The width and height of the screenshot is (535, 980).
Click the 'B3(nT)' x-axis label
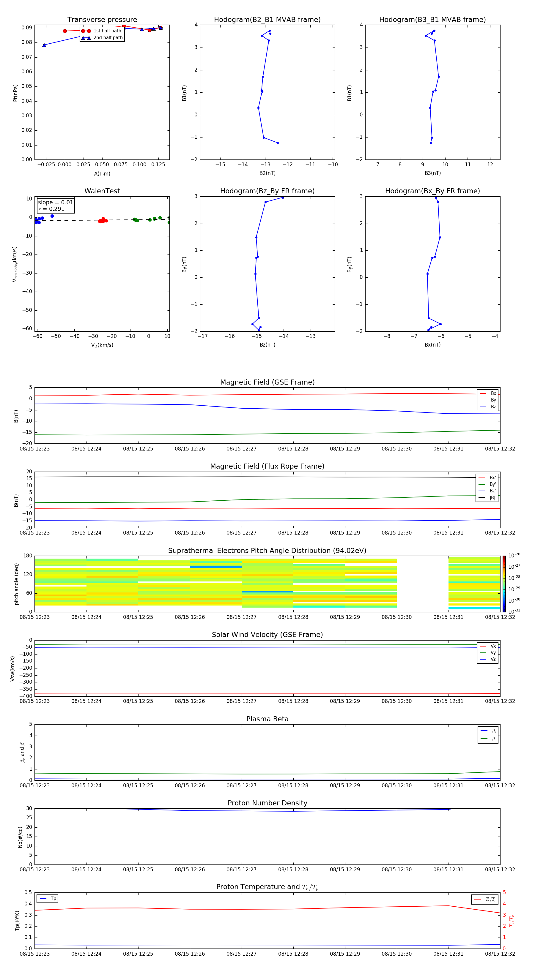tap(432, 173)
